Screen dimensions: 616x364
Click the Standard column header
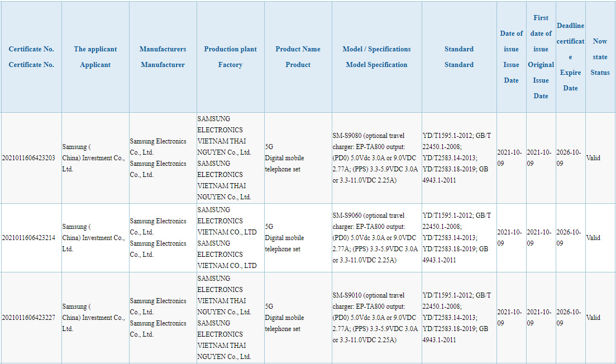pos(459,57)
